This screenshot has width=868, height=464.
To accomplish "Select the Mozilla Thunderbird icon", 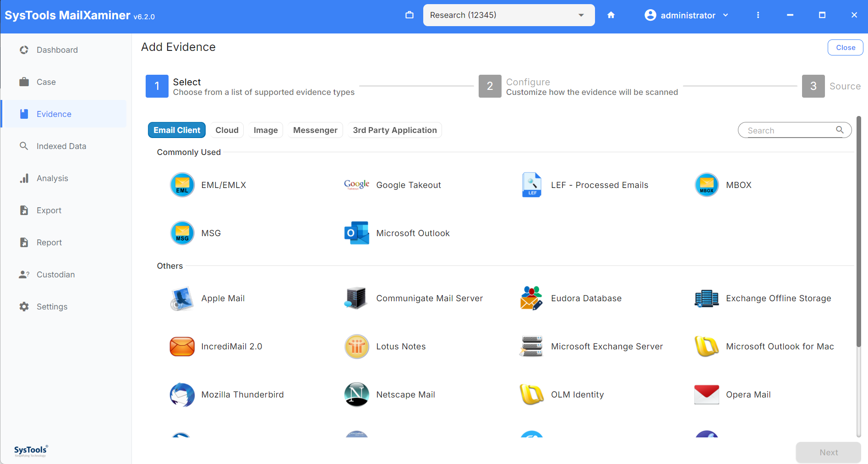I will (x=182, y=394).
